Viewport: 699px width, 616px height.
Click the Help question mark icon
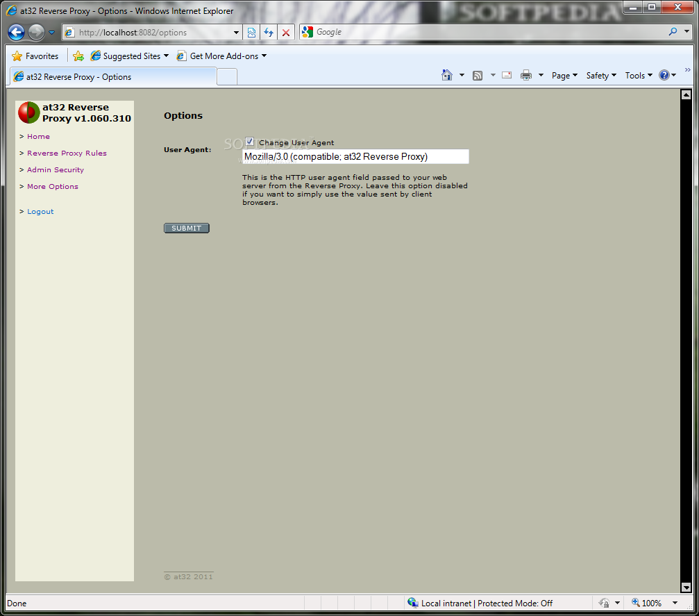tap(664, 76)
